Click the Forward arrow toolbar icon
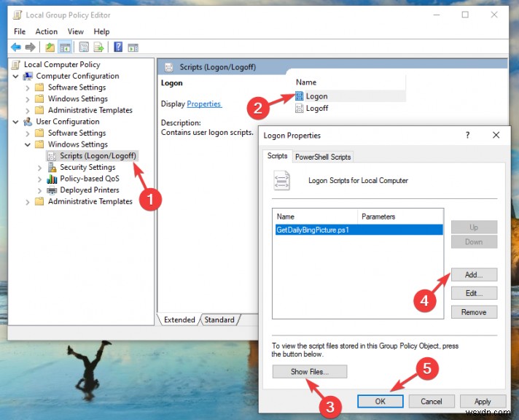The width and height of the screenshot is (519, 420). (30, 47)
